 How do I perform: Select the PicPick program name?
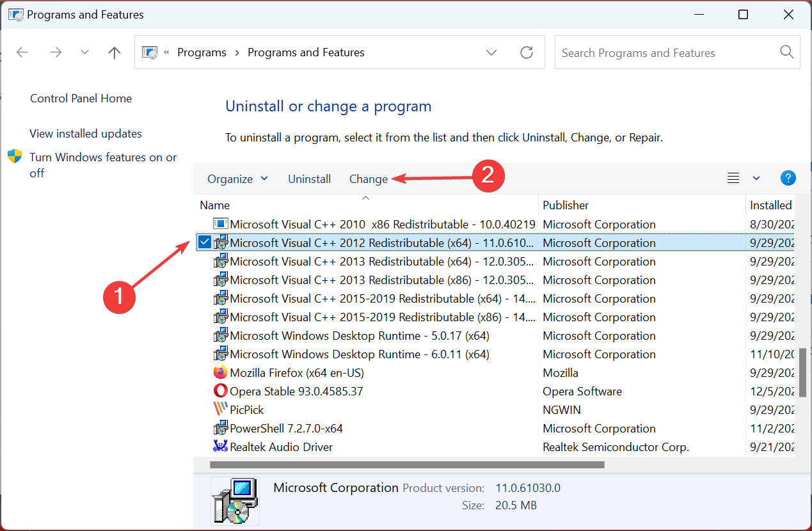tap(247, 409)
